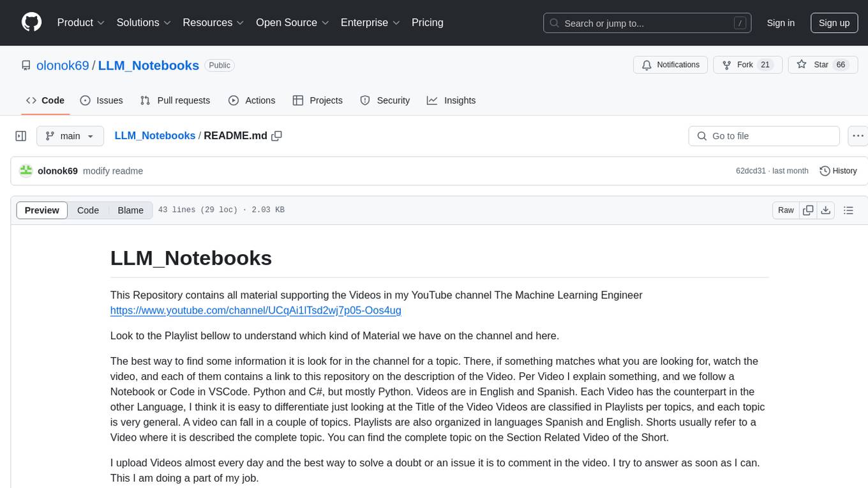The image size is (868, 488).
Task: Select the Blame view
Action: (131, 210)
